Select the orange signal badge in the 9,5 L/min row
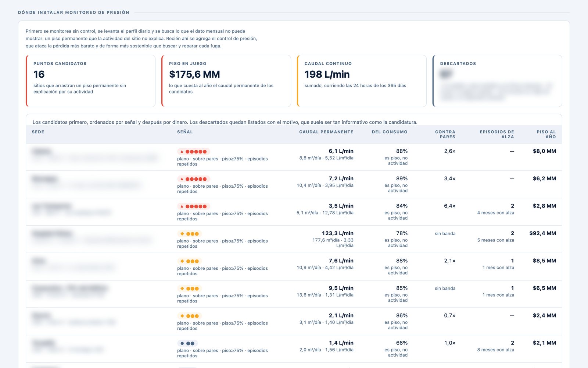 pos(190,289)
